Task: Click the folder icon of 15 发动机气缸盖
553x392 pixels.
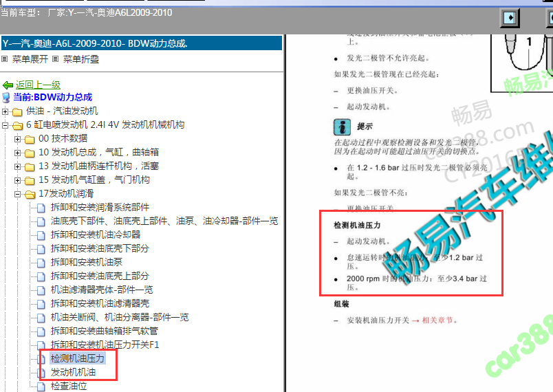Action: coord(30,180)
